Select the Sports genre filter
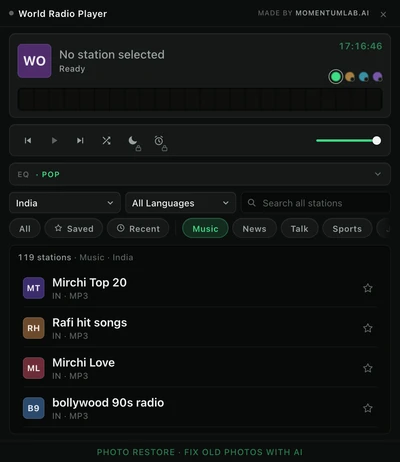 (x=347, y=229)
